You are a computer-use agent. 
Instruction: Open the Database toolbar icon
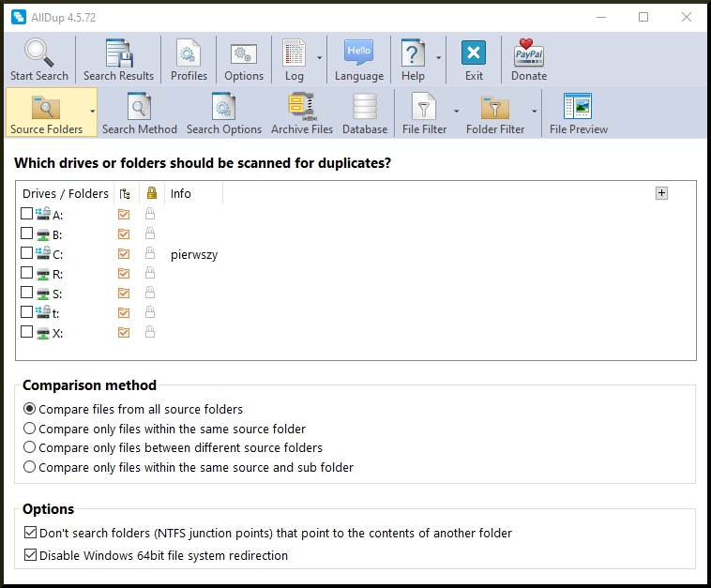(x=364, y=107)
